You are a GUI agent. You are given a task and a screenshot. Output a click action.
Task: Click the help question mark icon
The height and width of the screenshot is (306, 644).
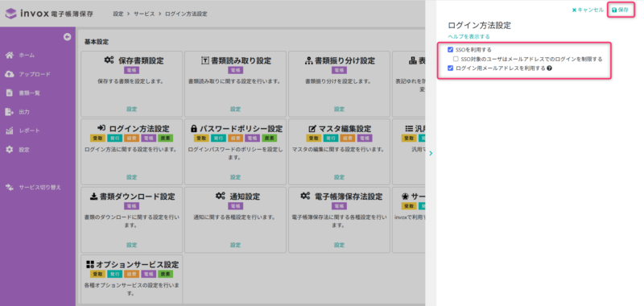tap(550, 68)
